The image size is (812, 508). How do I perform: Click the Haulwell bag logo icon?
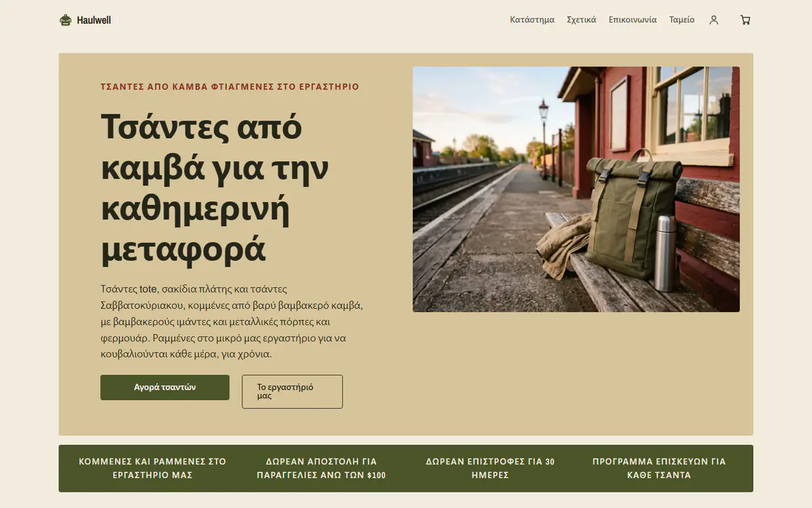[66, 20]
